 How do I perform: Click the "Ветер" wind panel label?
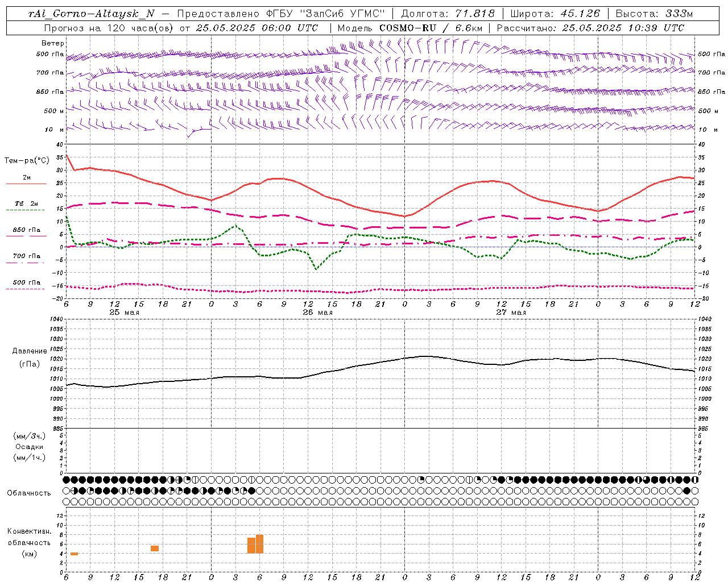[x=53, y=43]
